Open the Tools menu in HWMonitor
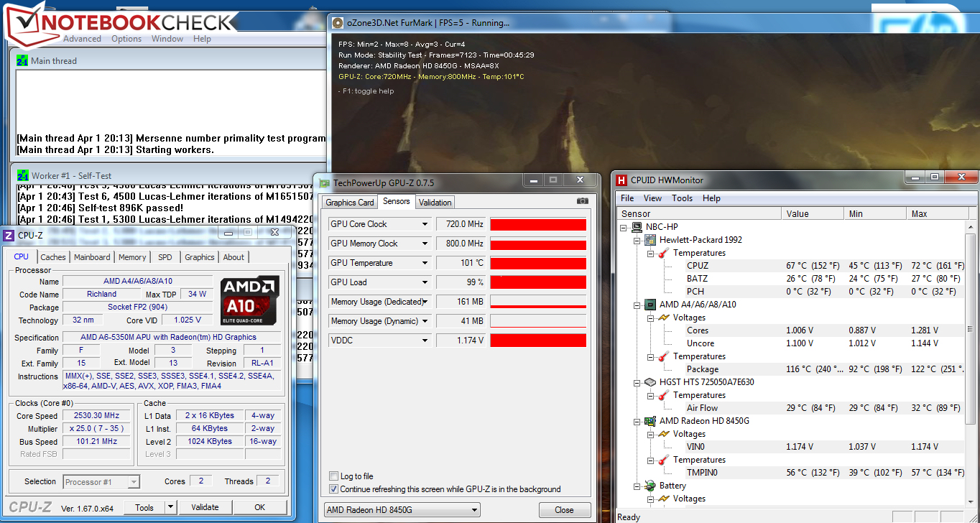The height and width of the screenshot is (523, 980). click(683, 198)
